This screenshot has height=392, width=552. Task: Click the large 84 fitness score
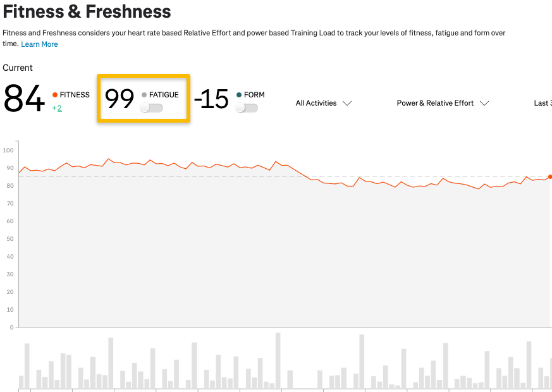pyautogui.click(x=24, y=99)
